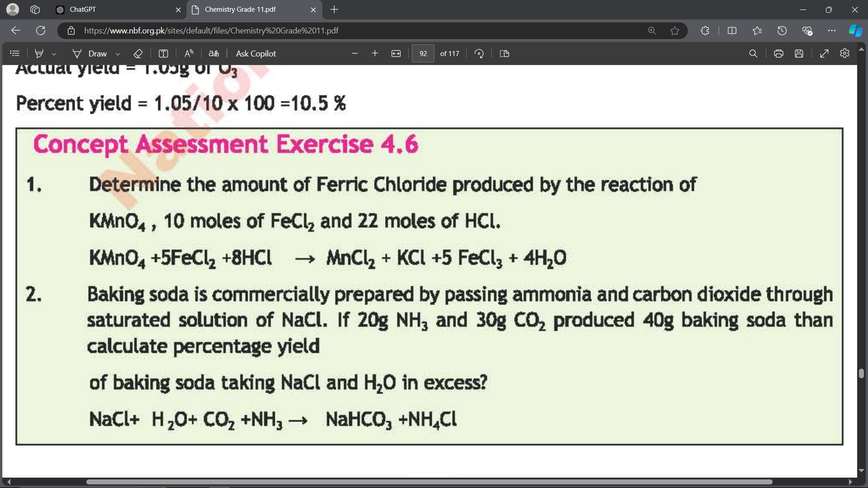Screen dimensions: 868x488
Task: Zoom out of the PDF
Action: pos(355,53)
